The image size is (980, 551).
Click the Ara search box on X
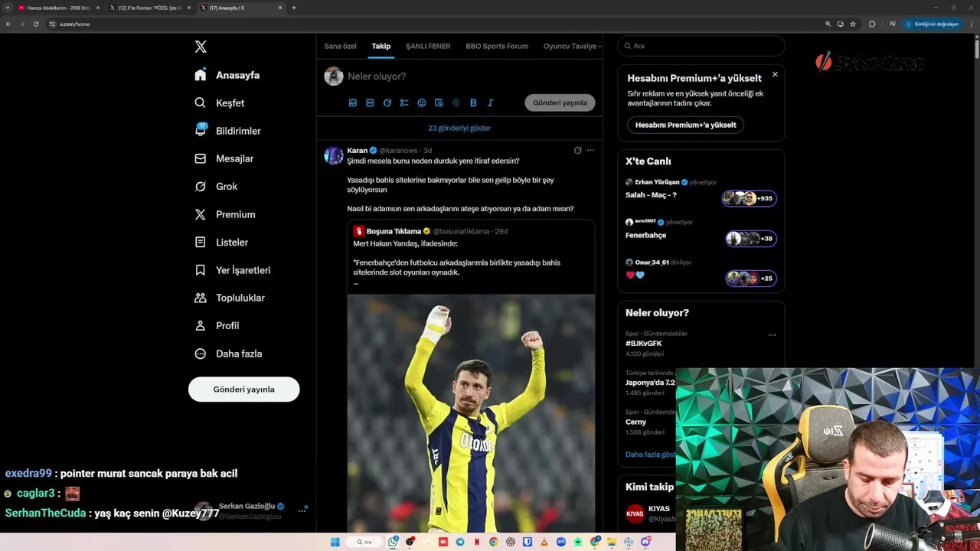(701, 46)
